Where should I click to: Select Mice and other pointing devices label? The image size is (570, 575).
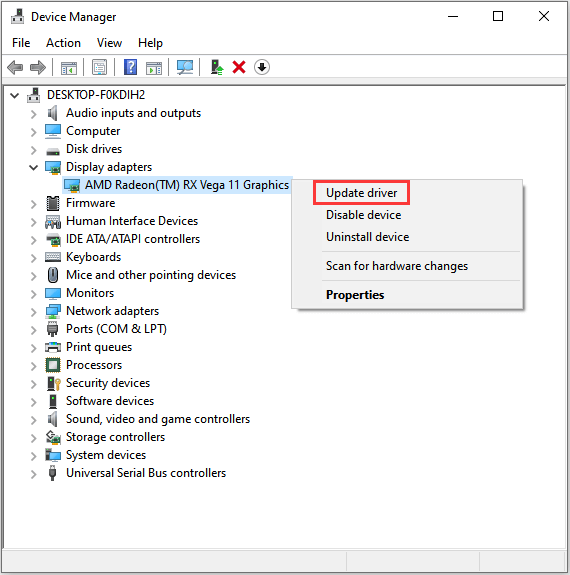[x=151, y=275]
